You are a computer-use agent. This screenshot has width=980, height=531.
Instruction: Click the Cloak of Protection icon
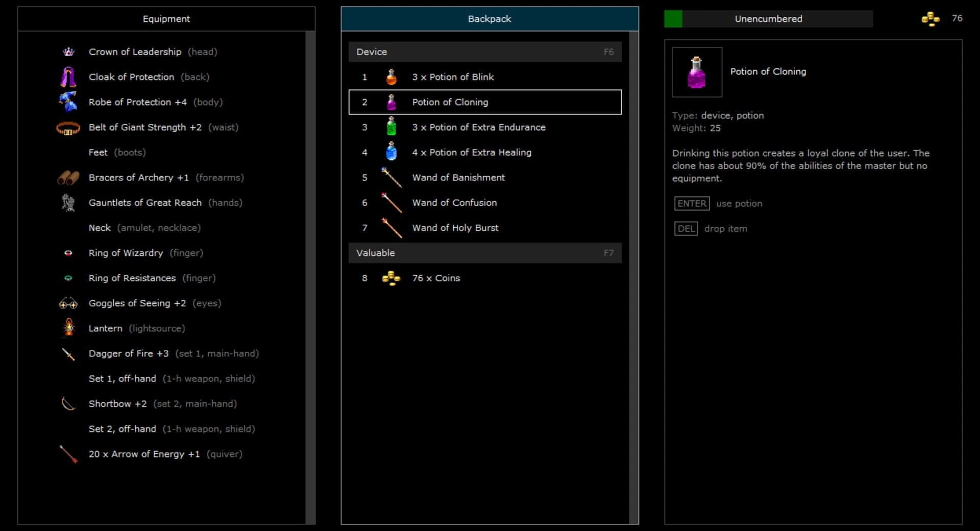(x=68, y=77)
